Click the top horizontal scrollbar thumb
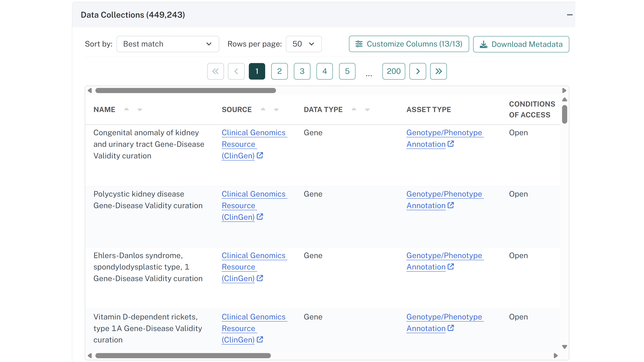 186,90
